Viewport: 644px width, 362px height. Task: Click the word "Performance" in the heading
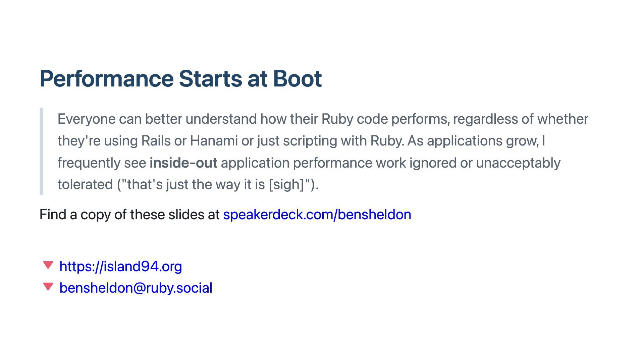click(107, 78)
